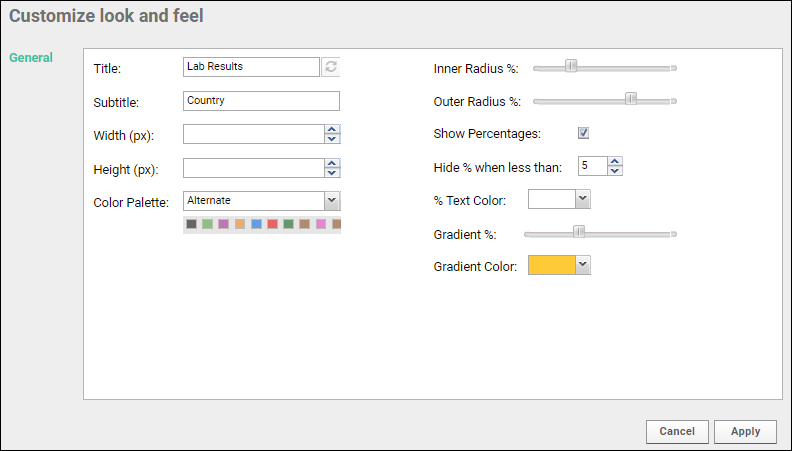Click the Inner Radius slider handle

[571, 66]
